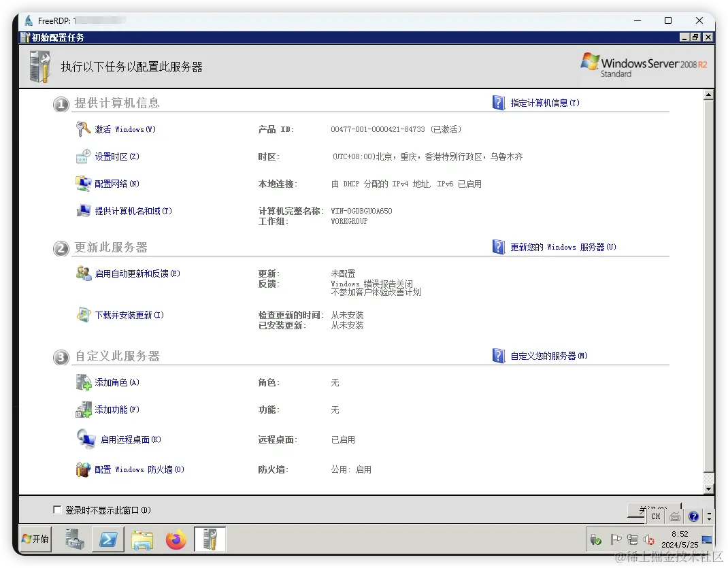Click the computer icon beside 提供计算机名和域
This screenshot has width=728, height=568.
tap(83, 211)
